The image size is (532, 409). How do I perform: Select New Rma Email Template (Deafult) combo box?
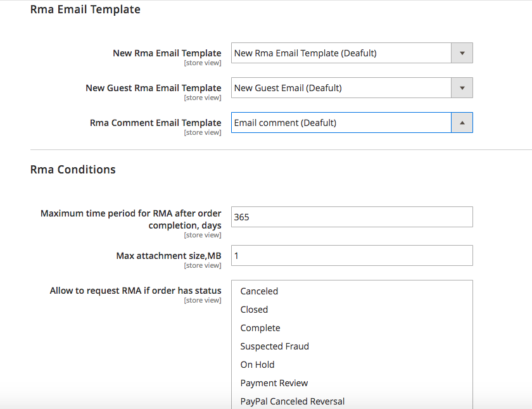(352, 53)
